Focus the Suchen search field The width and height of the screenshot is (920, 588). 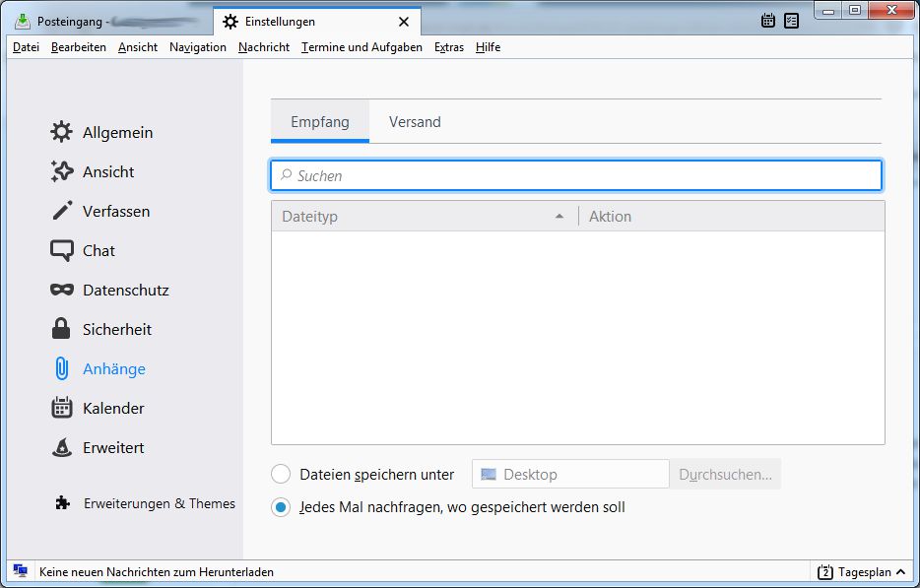click(576, 175)
